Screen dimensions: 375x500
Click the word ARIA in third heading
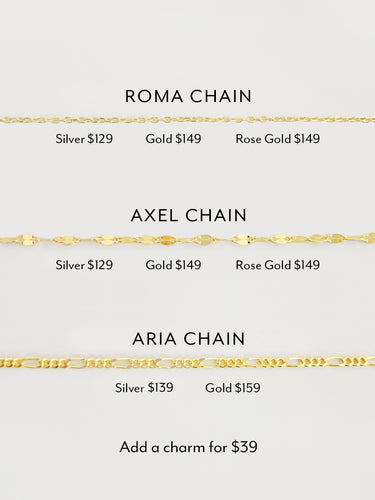coord(154,339)
